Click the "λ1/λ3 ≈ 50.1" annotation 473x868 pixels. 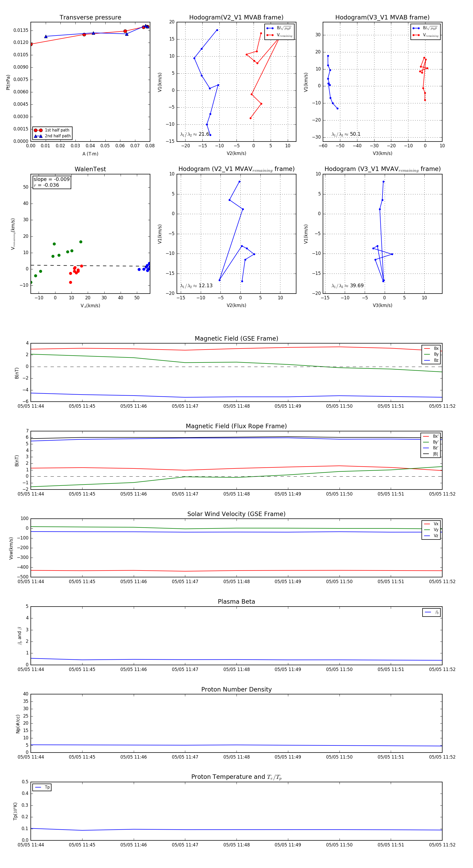click(346, 134)
